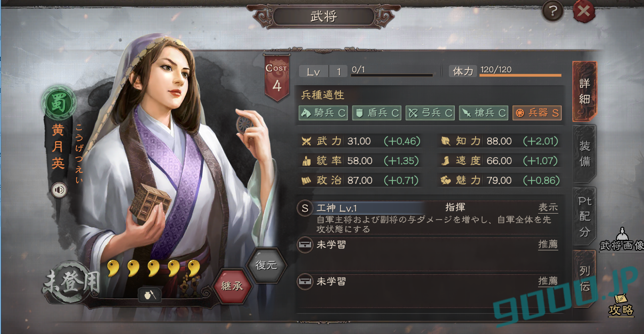Click the second 未学習 skill slot icon
This screenshot has width=644, height=334.
point(305,282)
